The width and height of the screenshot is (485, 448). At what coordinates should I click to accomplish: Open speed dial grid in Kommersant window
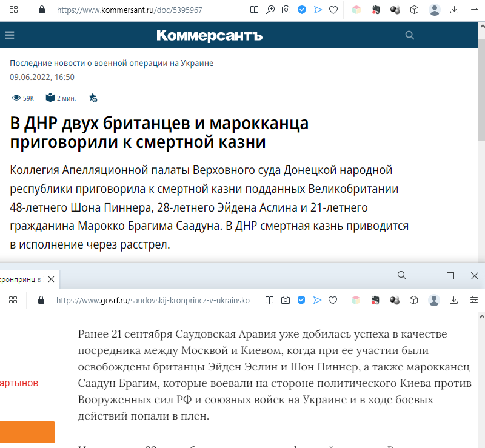[13, 10]
